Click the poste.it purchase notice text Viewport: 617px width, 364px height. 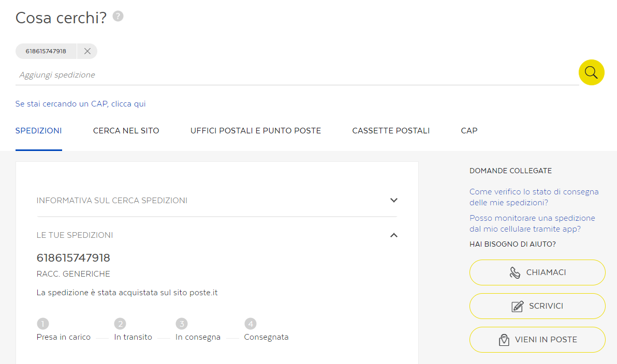[x=127, y=293]
